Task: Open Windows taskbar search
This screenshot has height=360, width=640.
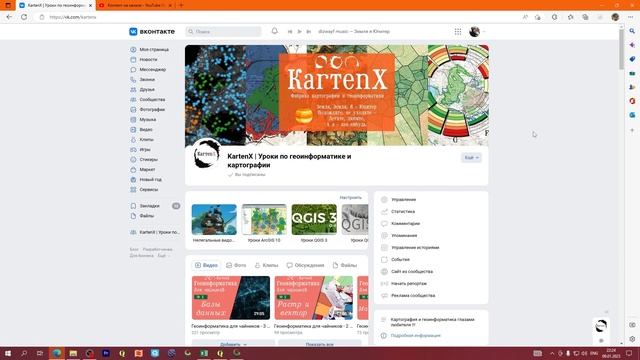Action: [24, 353]
